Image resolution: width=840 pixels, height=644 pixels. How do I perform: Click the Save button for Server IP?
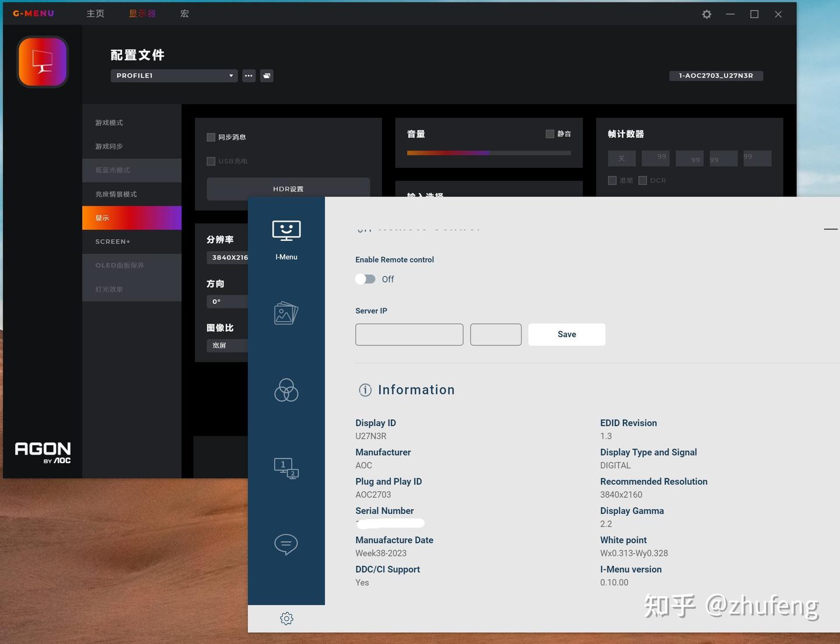[567, 334]
